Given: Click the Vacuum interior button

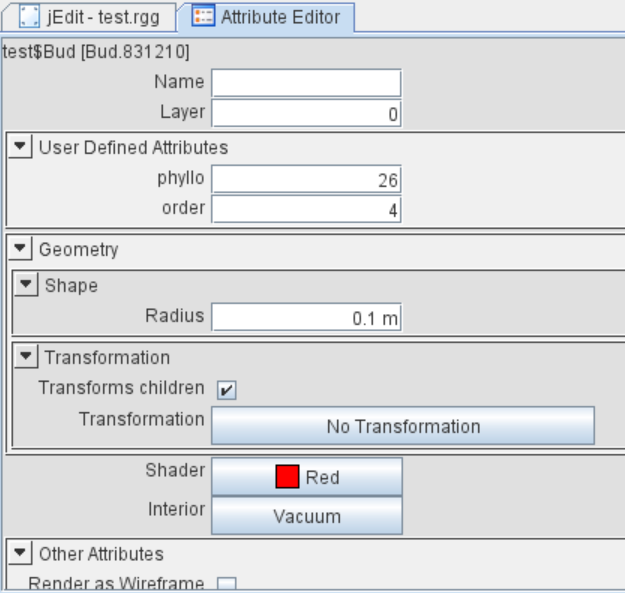Looking at the screenshot, I should [x=307, y=516].
